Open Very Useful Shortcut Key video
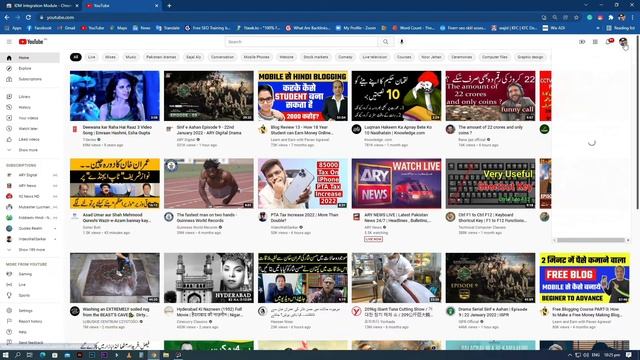 point(490,184)
